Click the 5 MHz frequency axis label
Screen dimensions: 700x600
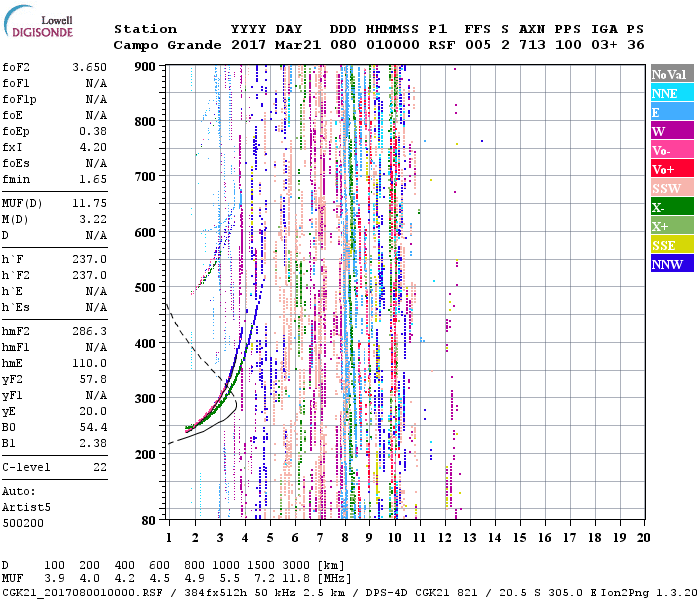tap(270, 538)
